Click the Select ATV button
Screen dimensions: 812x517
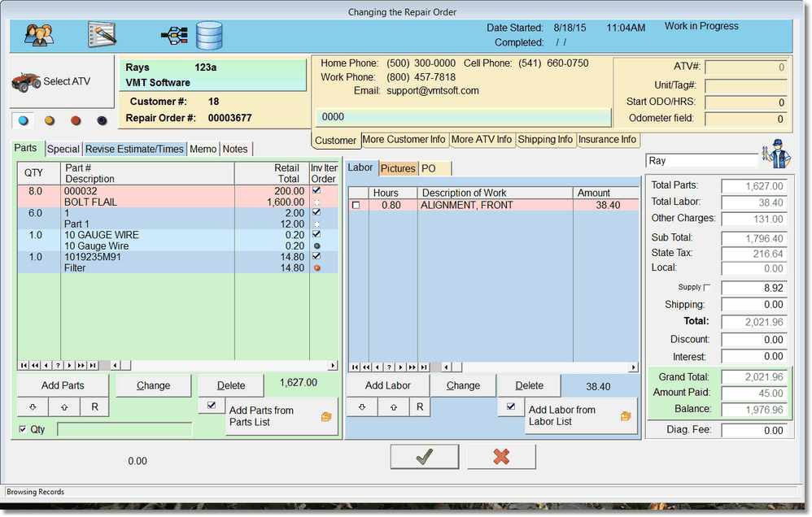[52, 81]
